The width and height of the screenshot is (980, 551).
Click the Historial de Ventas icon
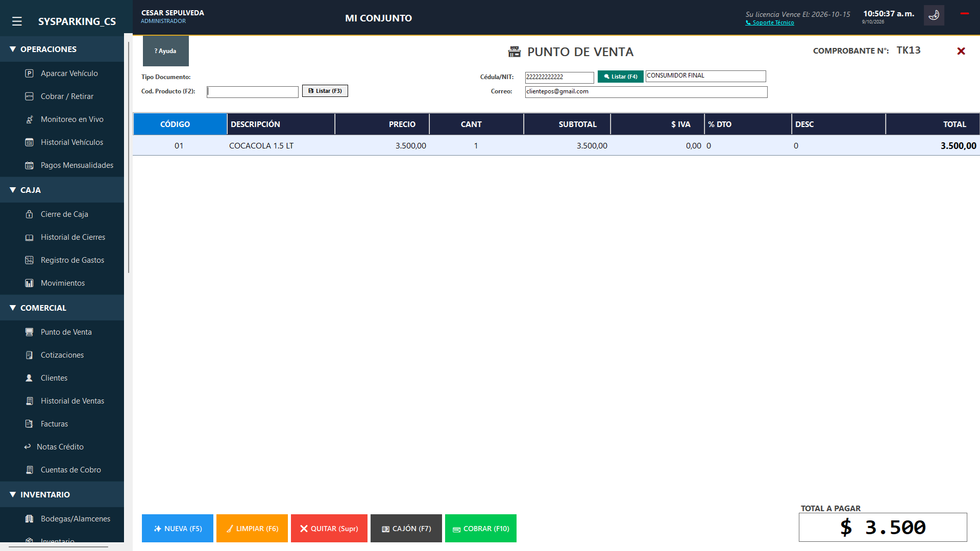click(x=29, y=401)
